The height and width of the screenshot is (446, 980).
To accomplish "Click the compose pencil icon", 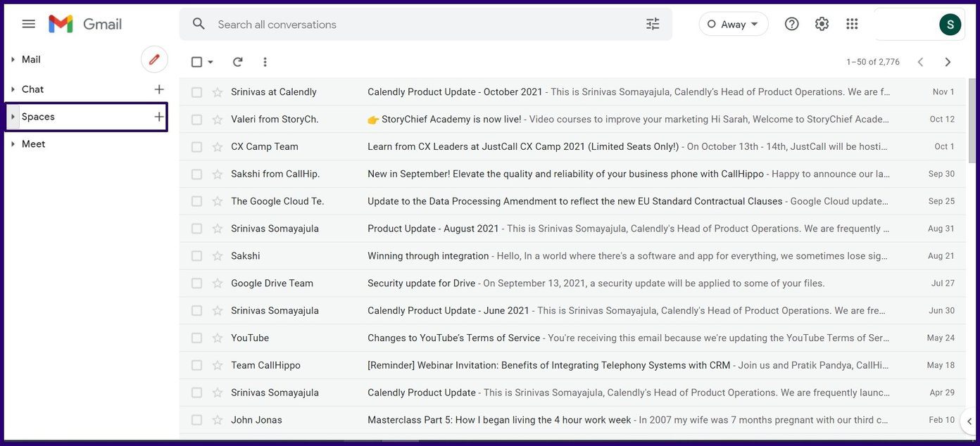I will point(154,59).
